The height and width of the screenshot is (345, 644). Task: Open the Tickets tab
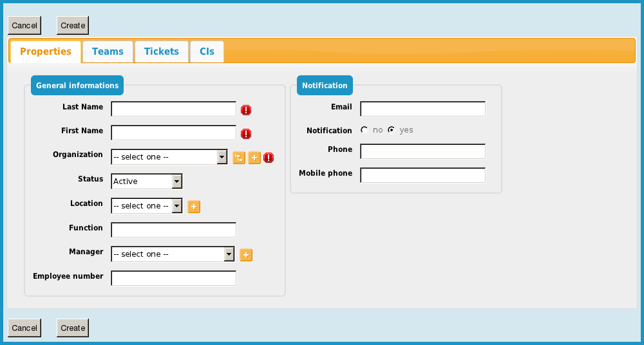pos(162,51)
